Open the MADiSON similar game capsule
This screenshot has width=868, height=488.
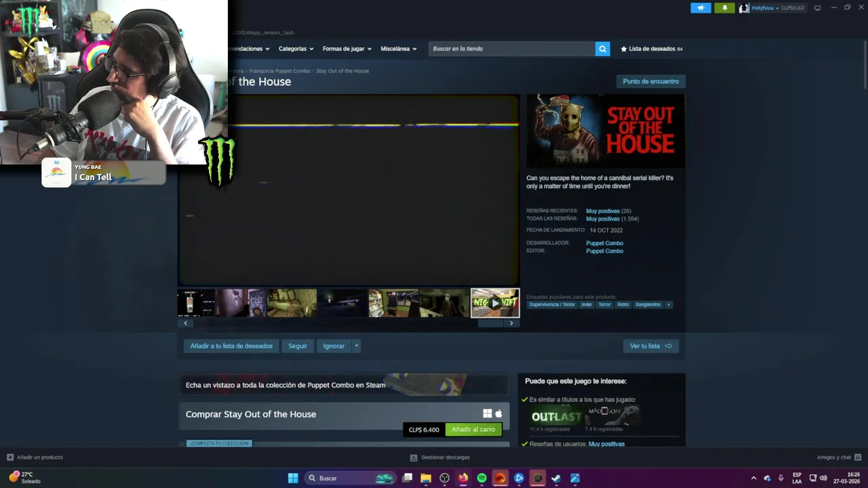point(612,416)
